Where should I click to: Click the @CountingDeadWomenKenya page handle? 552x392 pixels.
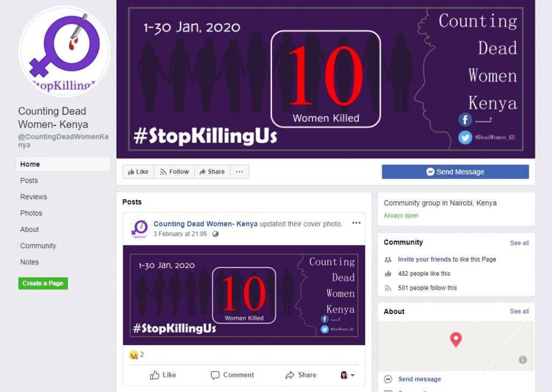64,141
